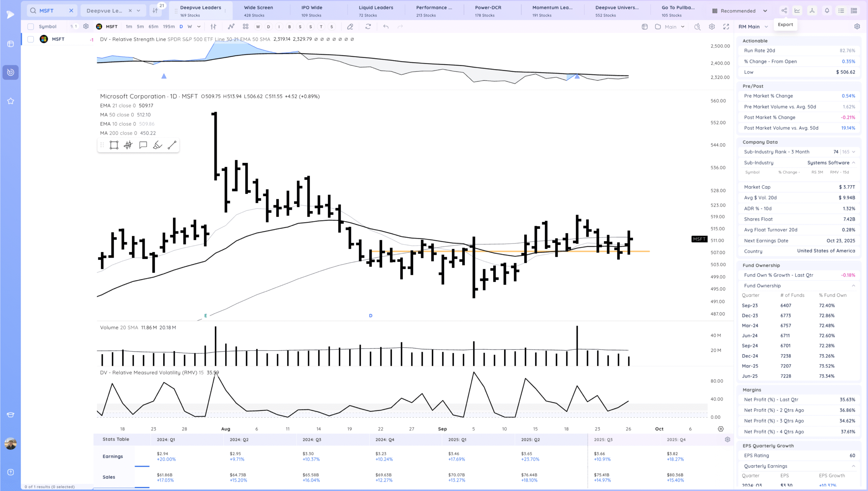Click the network nodes icon in top bar

(x=812, y=11)
